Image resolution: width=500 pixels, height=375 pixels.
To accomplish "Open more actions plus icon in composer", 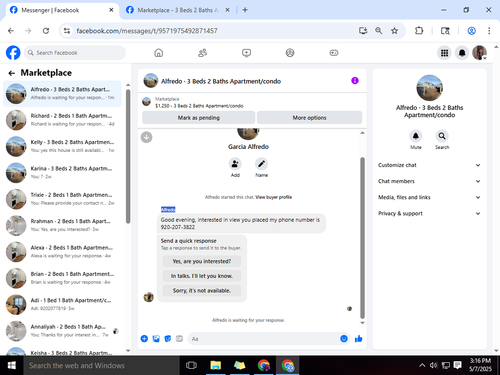I will 144,339.
